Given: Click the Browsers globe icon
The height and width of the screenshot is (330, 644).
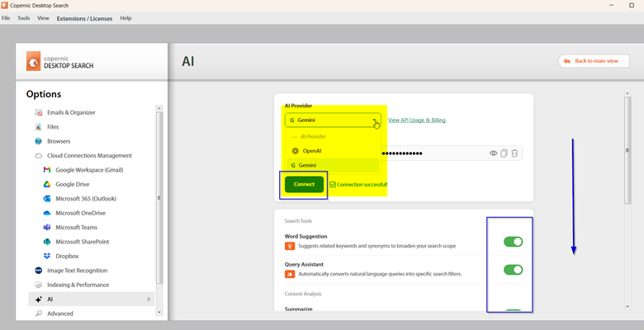Looking at the screenshot, I should tap(39, 141).
